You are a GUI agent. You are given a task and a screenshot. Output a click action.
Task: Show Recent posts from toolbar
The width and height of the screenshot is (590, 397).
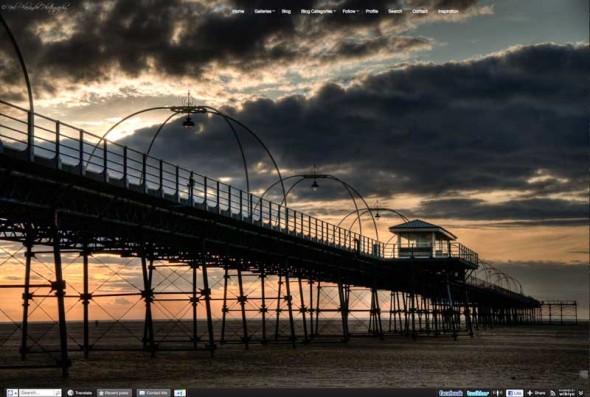tap(114, 393)
